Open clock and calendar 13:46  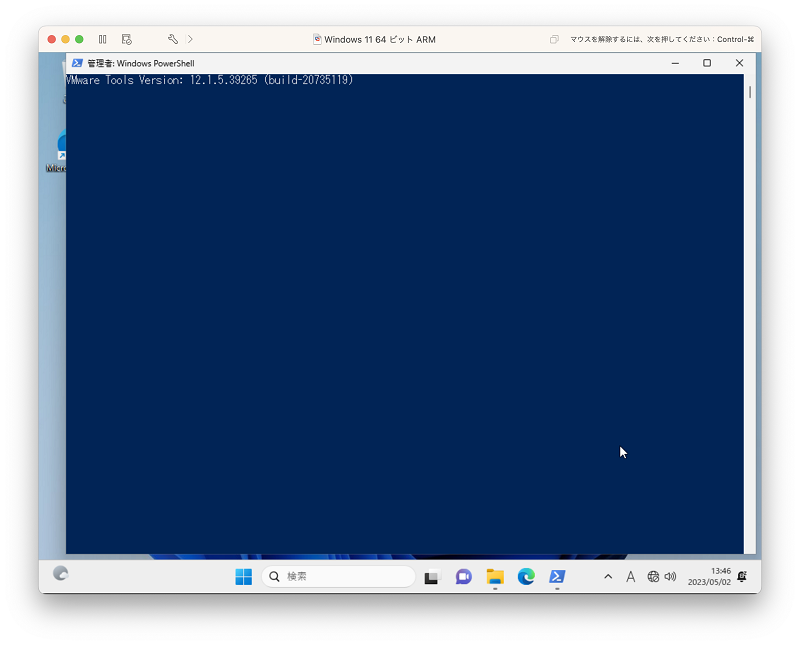(709, 577)
